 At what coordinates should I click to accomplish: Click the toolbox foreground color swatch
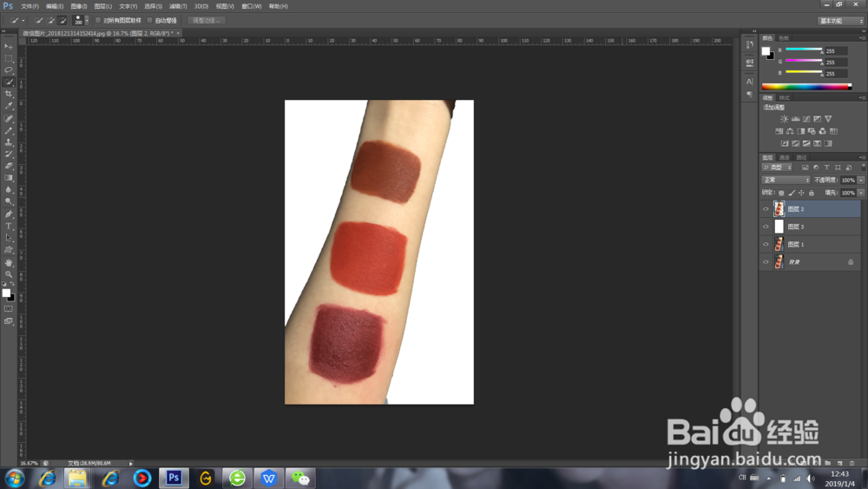[6, 293]
